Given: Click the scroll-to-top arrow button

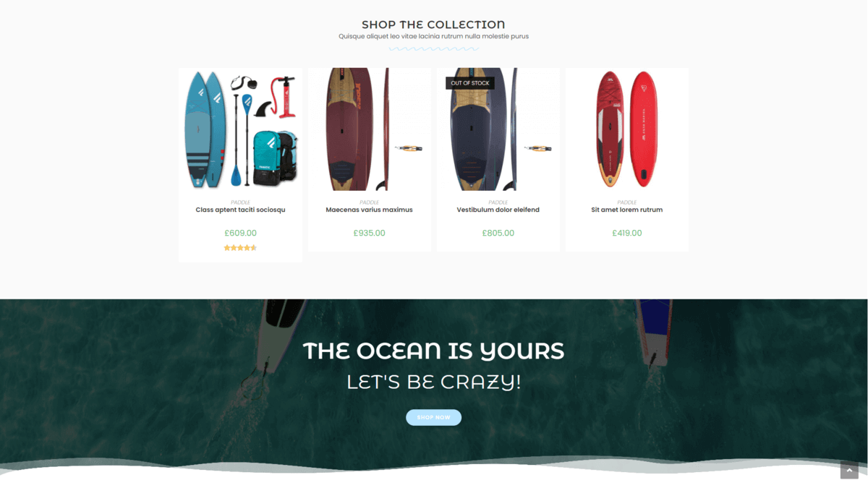Looking at the screenshot, I should click(849, 470).
